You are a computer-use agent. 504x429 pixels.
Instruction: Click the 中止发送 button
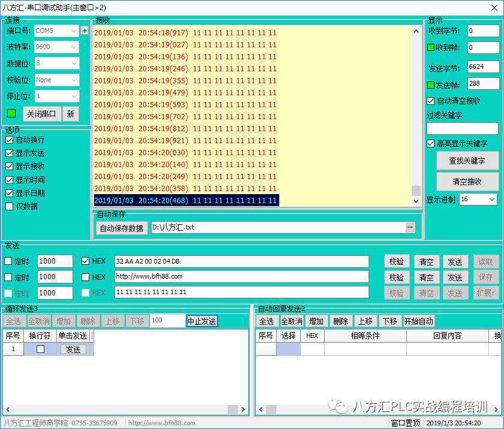coord(202,321)
